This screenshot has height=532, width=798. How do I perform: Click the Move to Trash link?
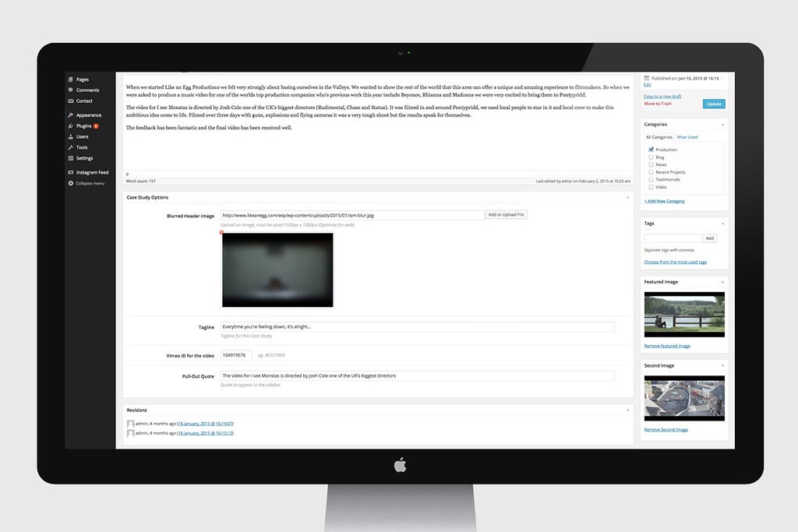coord(657,104)
